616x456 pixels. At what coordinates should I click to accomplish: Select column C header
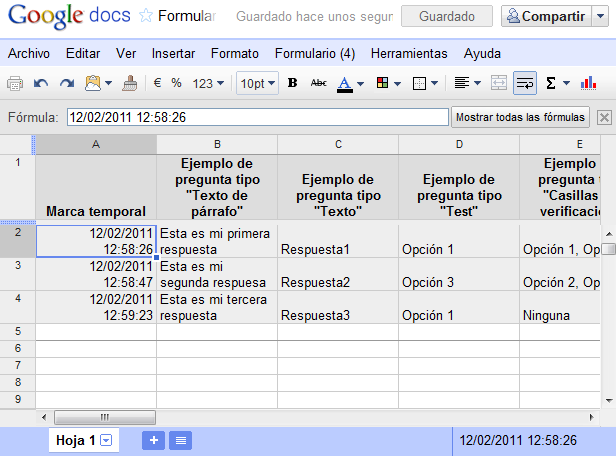[x=338, y=144]
